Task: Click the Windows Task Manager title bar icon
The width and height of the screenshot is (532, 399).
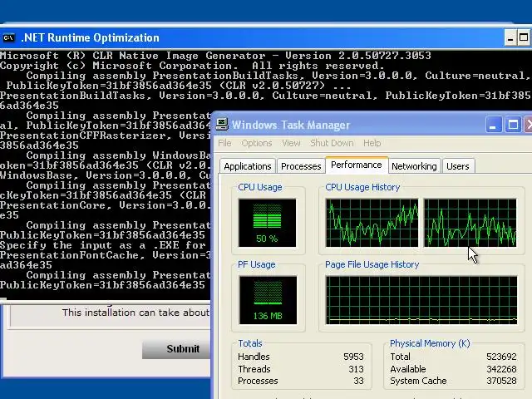Action: coord(222,125)
